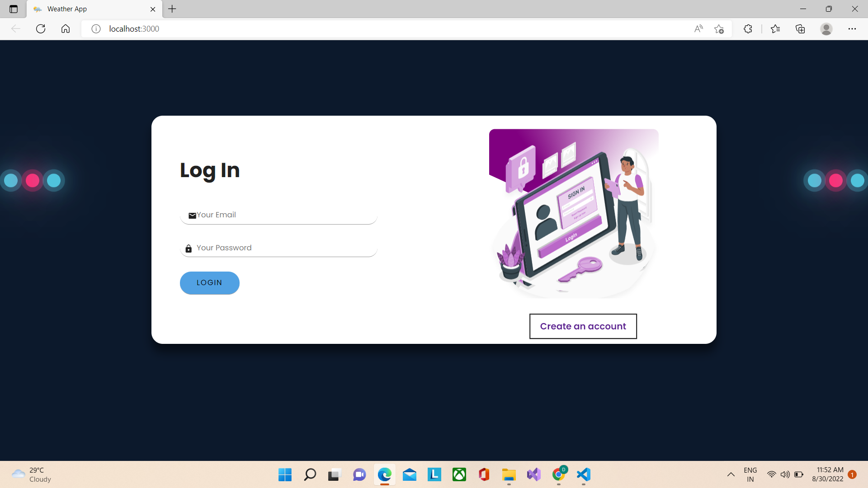Open the ENG IN language switcher
Screen dimensions: 868x488
click(x=750, y=475)
